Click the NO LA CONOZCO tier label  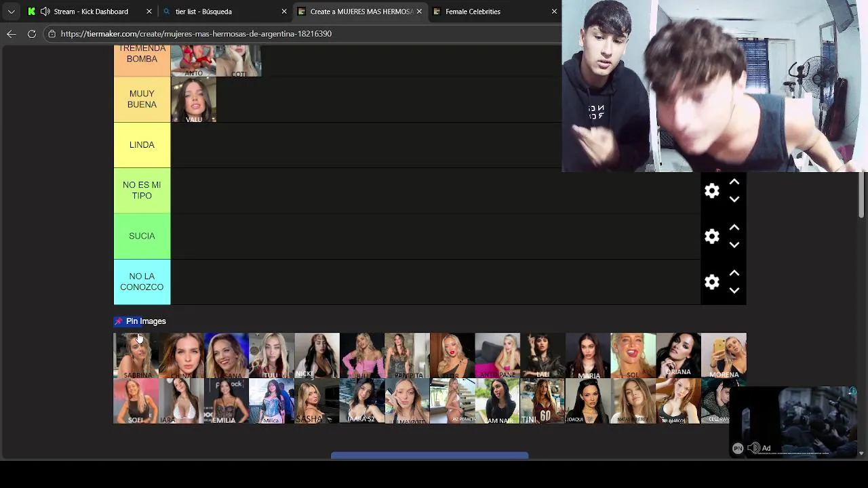pyautogui.click(x=142, y=282)
